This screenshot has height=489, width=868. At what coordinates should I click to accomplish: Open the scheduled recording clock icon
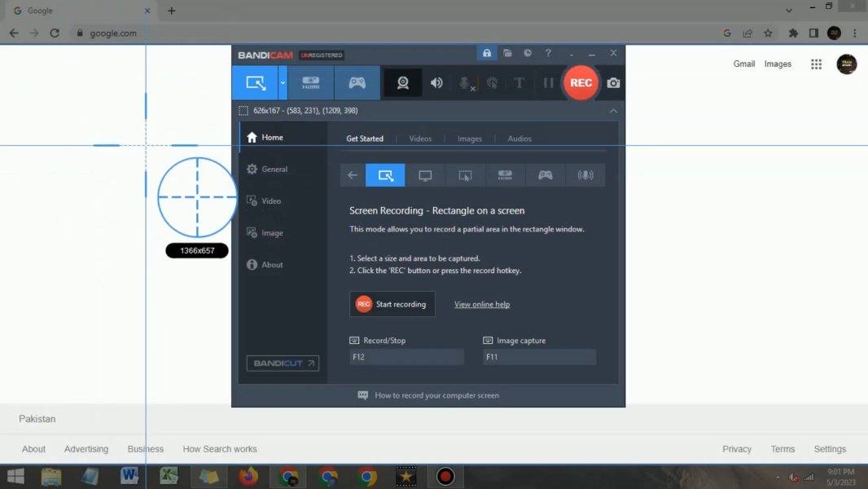point(528,53)
